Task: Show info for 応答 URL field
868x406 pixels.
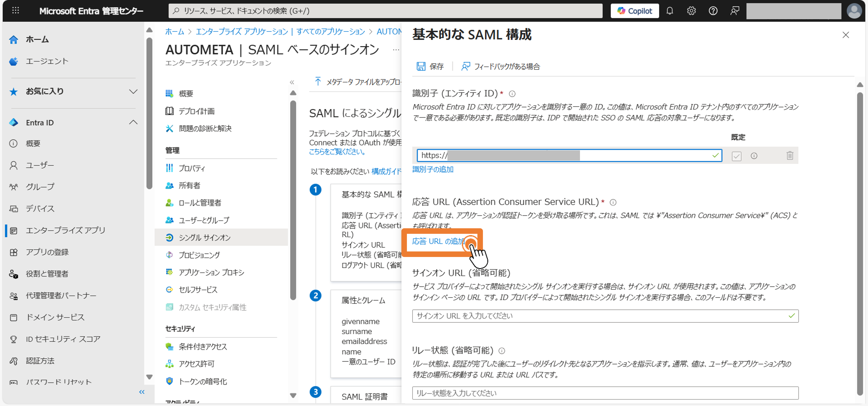Action: (x=613, y=202)
